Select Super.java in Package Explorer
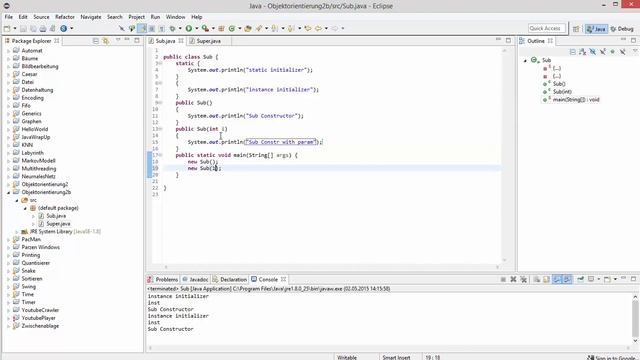This screenshot has height=360, width=640. tap(58, 224)
